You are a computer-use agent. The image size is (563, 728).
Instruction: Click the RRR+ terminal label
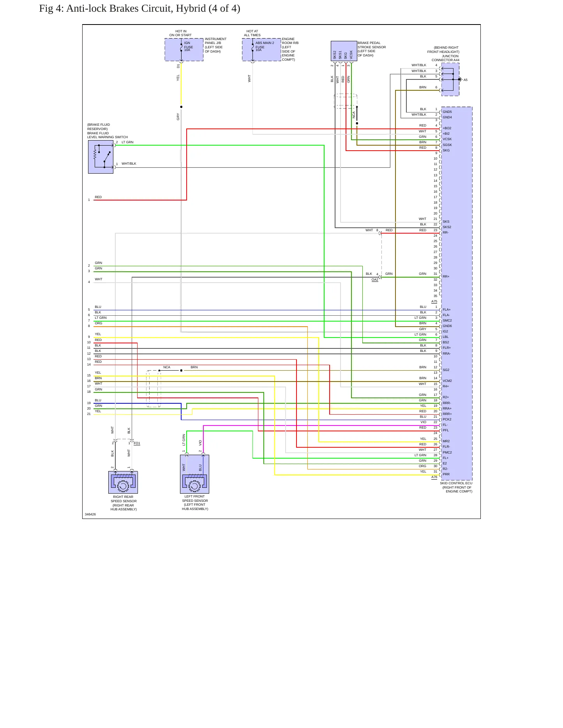[447, 414]
